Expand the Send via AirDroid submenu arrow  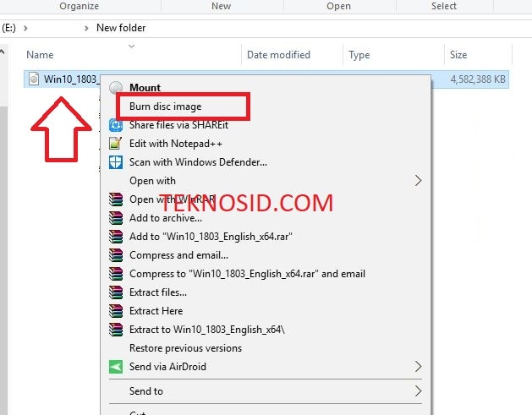point(418,366)
